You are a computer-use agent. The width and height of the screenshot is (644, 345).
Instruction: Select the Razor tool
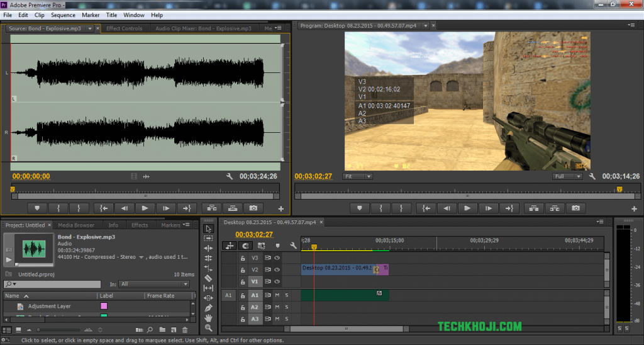click(208, 278)
